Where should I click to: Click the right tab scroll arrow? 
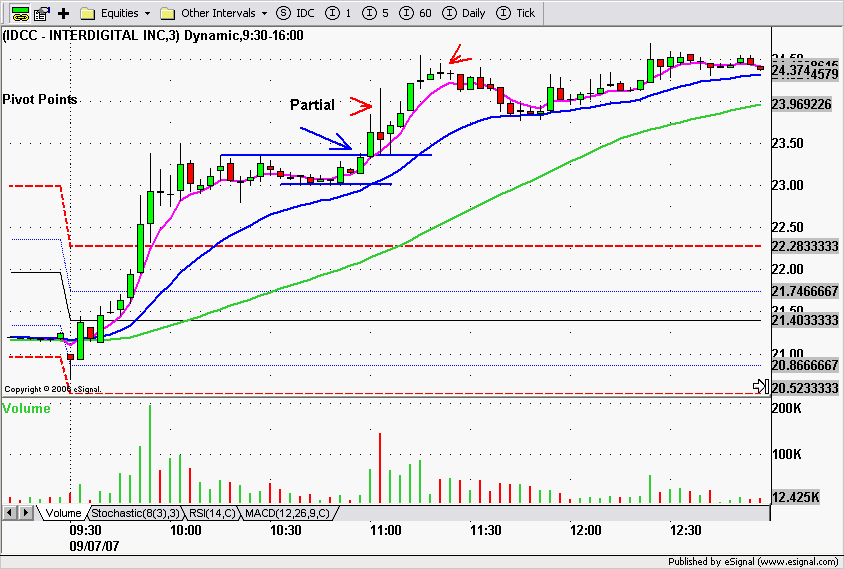[x=25, y=512]
